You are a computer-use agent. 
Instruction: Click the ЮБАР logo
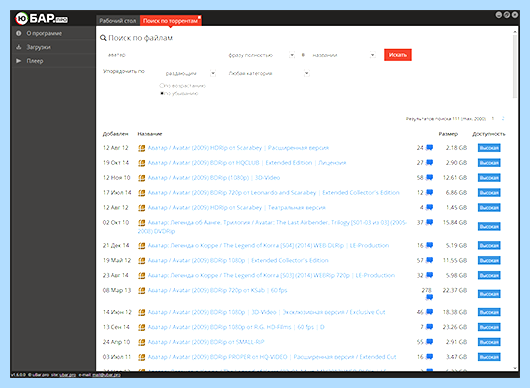click(x=42, y=18)
